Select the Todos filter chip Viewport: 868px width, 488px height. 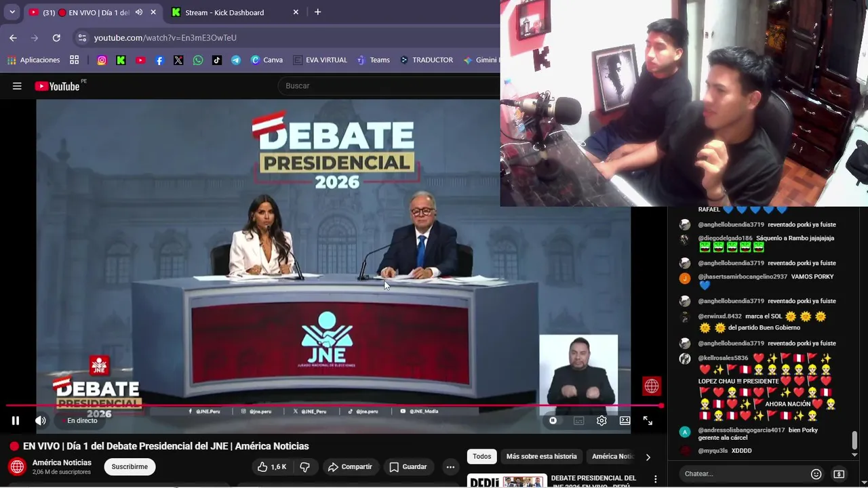[482, 457]
